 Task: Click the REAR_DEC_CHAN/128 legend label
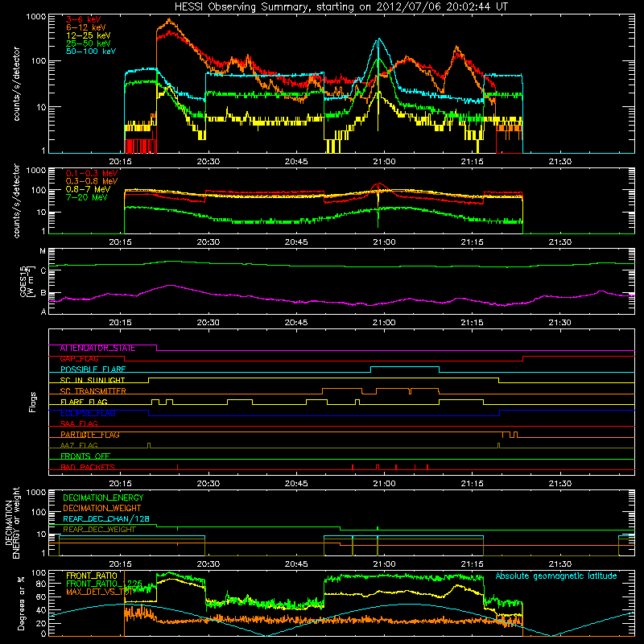pyautogui.click(x=106, y=519)
